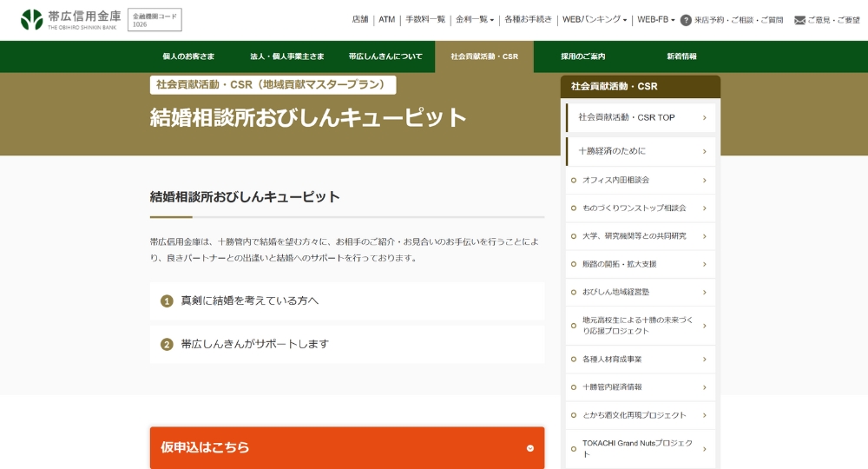Click the numbered circle 1 icon
The height and width of the screenshot is (469, 868).
click(x=167, y=301)
